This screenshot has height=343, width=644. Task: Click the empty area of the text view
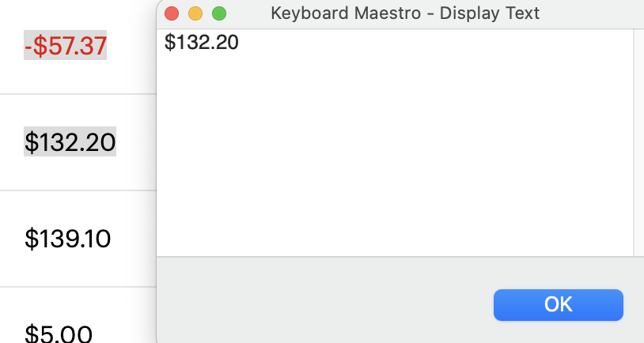pyautogui.click(x=396, y=158)
